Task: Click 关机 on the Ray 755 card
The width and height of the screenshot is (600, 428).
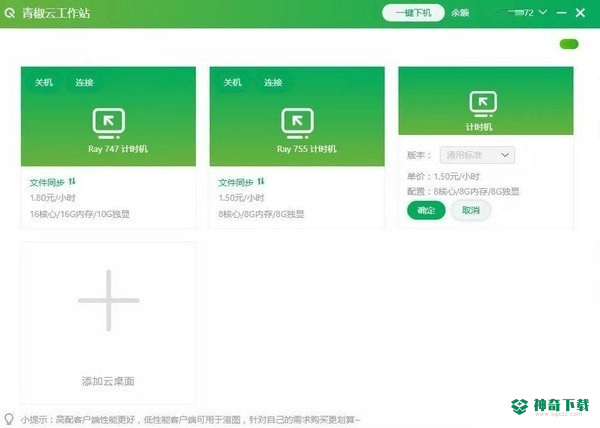Action: pos(232,82)
